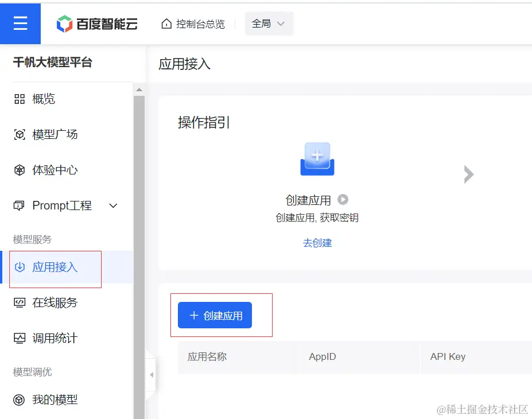Click the Baidu AI Cloud cube logo
This screenshot has height=419, width=532.
(x=64, y=24)
